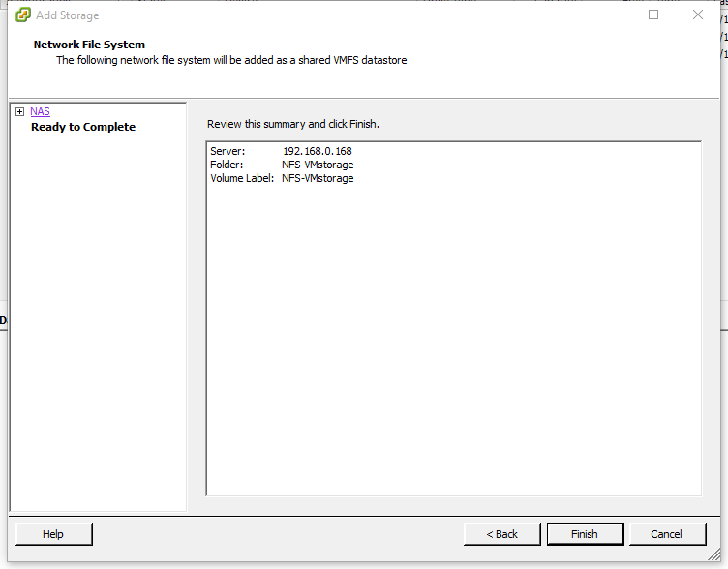Image resolution: width=728 pixels, height=569 pixels.
Task: Click the Add Storage title bar text
Action: tap(67, 15)
